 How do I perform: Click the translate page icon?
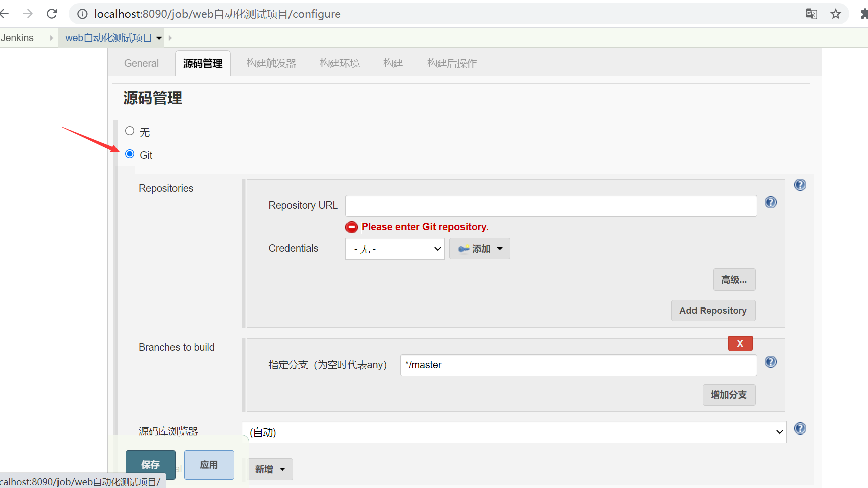point(811,14)
